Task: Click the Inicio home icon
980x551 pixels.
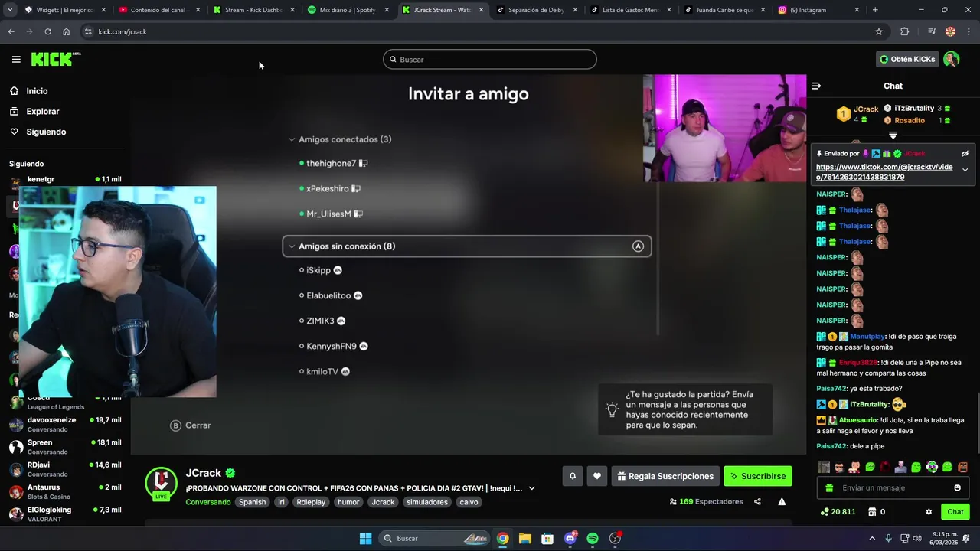Action: pos(14,91)
